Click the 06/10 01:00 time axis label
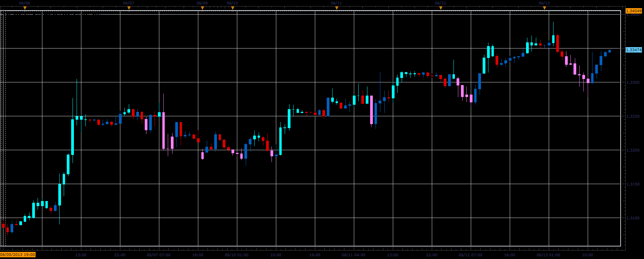The height and width of the screenshot is (259, 644). pyautogui.click(x=237, y=255)
